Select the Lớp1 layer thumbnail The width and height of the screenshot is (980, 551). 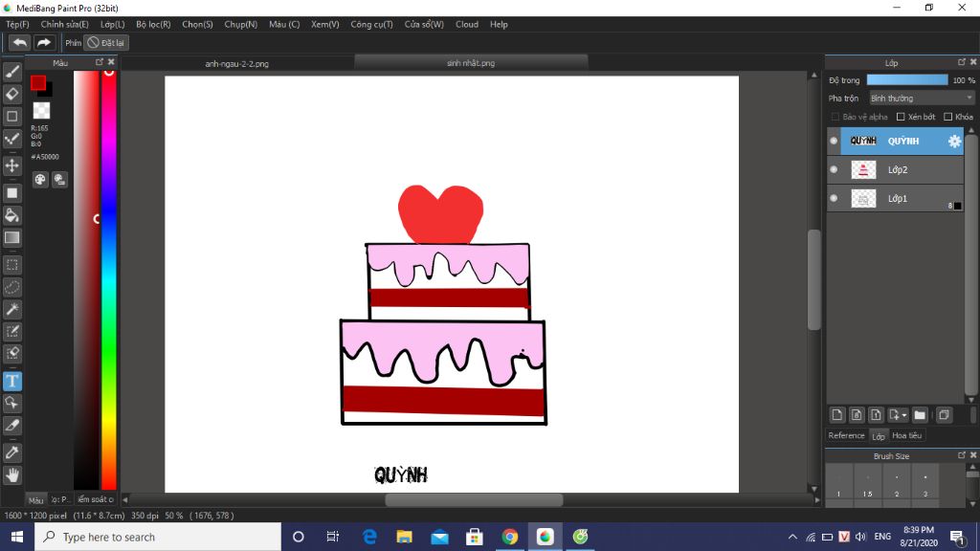[863, 199]
